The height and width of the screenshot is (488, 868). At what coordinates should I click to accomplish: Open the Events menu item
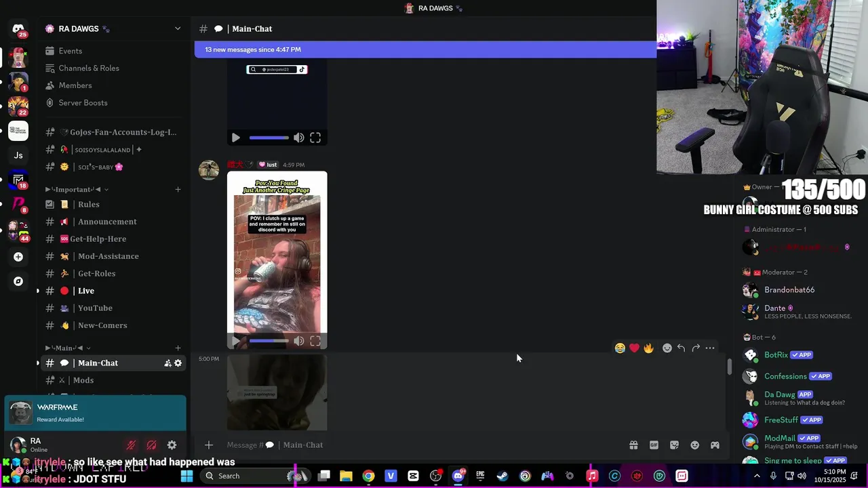tap(113, 51)
